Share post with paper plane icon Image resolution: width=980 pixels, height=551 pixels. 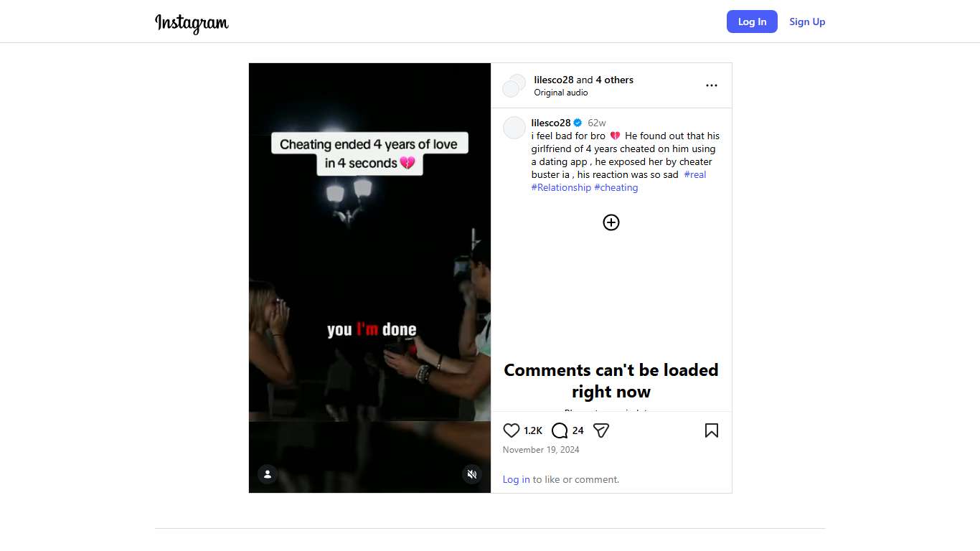click(601, 430)
